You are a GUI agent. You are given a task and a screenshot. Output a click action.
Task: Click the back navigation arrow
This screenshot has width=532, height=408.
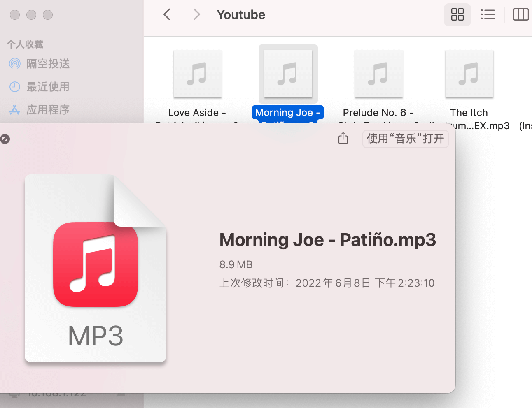coord(167,15)
